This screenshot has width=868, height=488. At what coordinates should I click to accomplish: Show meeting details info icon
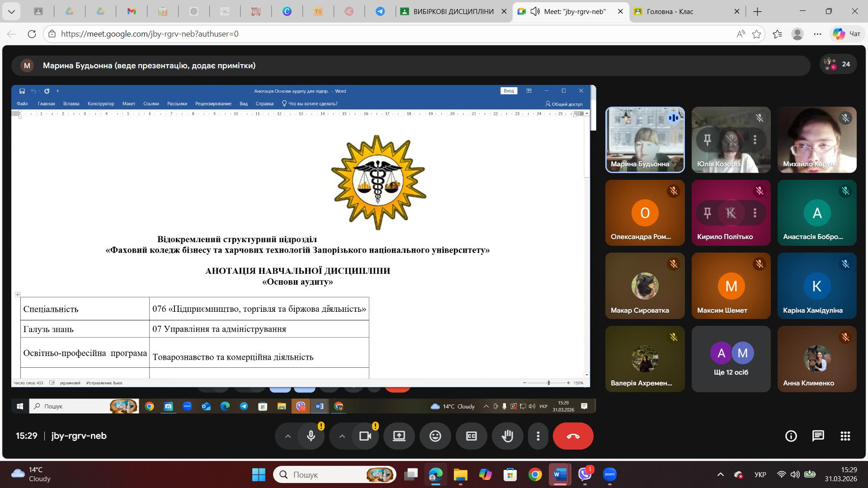tap(791, 436)
